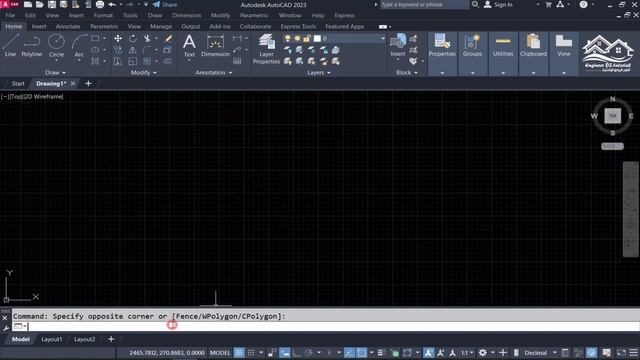640x360 pixels.
Task: Expand the Properties panel dropdown
Action: [x=442, y=73]
